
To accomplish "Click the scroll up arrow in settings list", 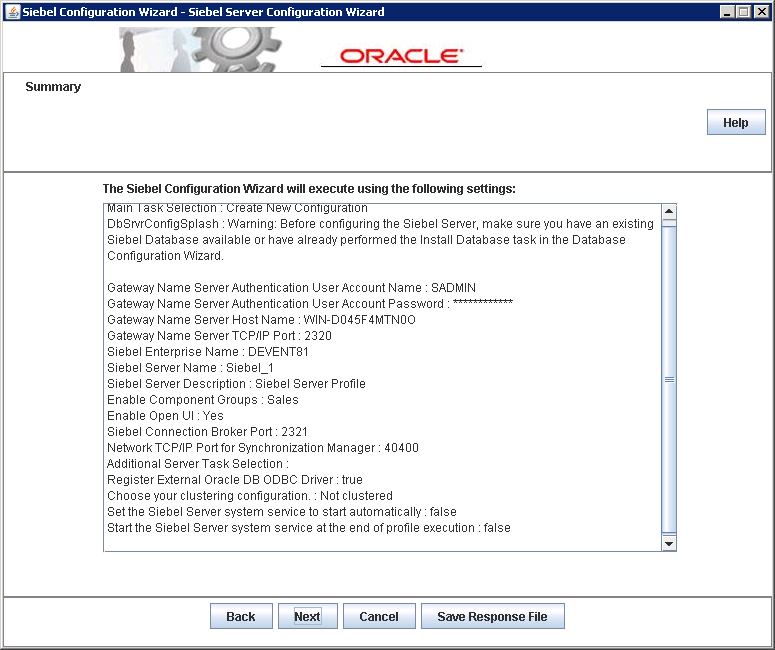I will [669, 212].
